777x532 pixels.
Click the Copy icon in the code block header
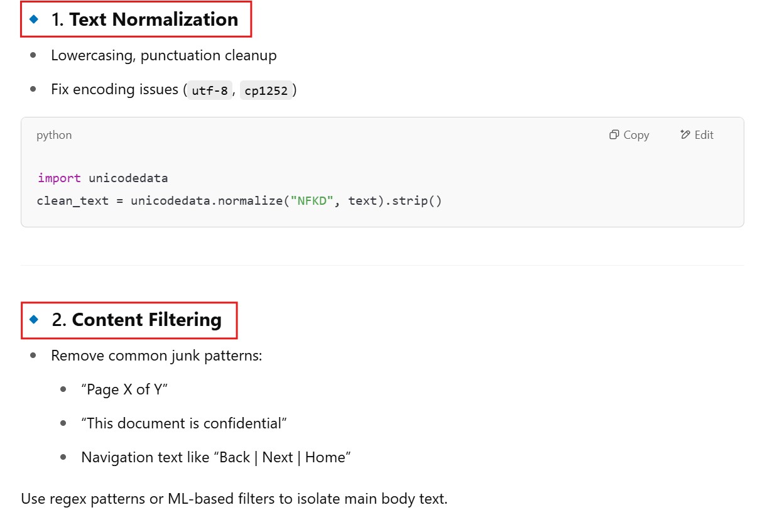614,135
